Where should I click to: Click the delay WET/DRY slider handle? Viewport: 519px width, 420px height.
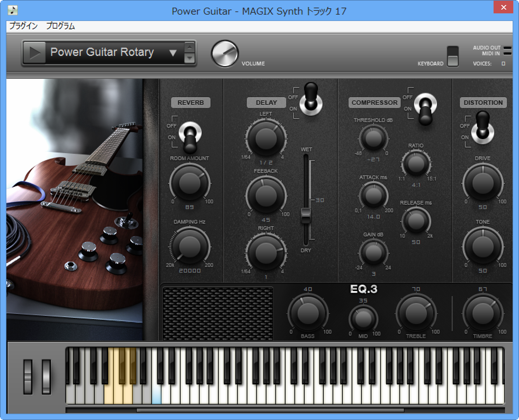(306, 216)
